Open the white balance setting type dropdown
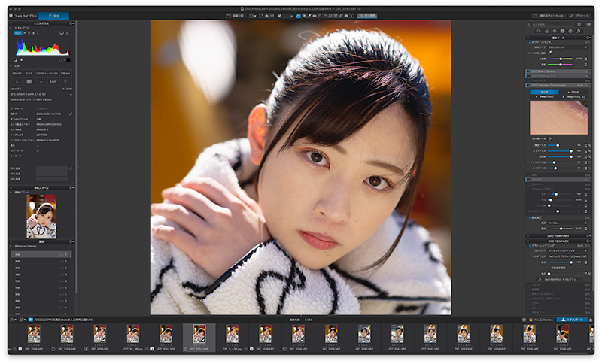Image resolution: width=602 pixels, height=364 pixels. 567,47
